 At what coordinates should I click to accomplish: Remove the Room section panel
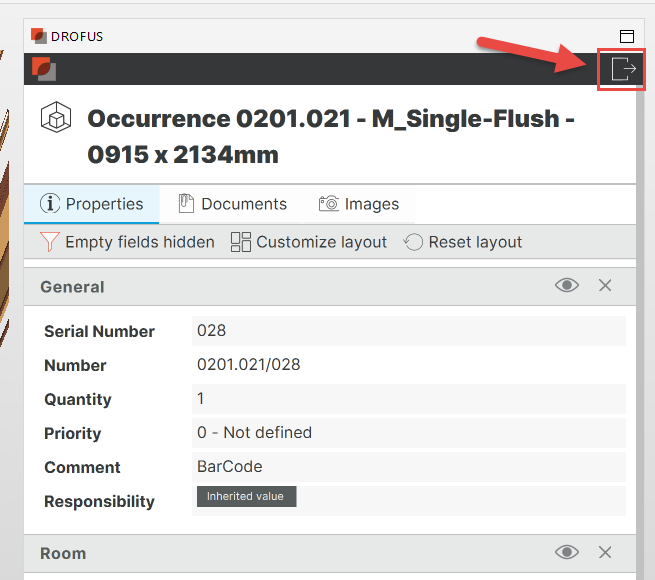point(605,553)
